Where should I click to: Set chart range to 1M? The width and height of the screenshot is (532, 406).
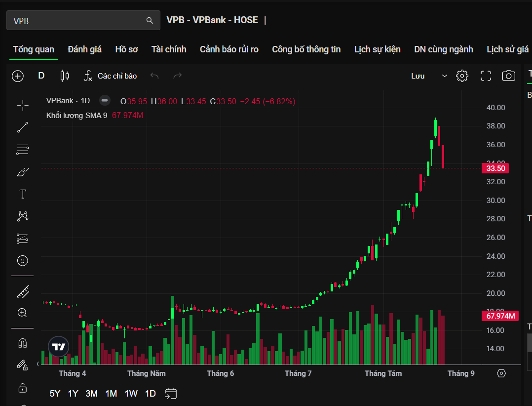pos(112,394)
